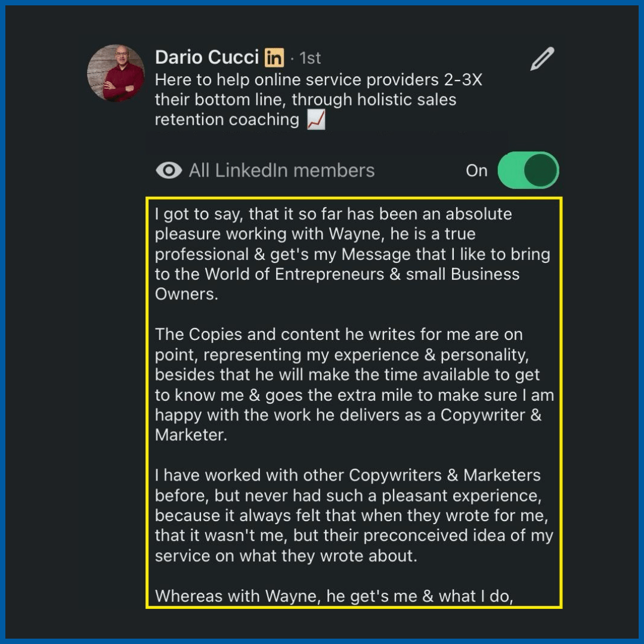644x644 pixels.
Task: Click the line 'Whereas with Wayne, he get's me'
Action: (334, 596)
